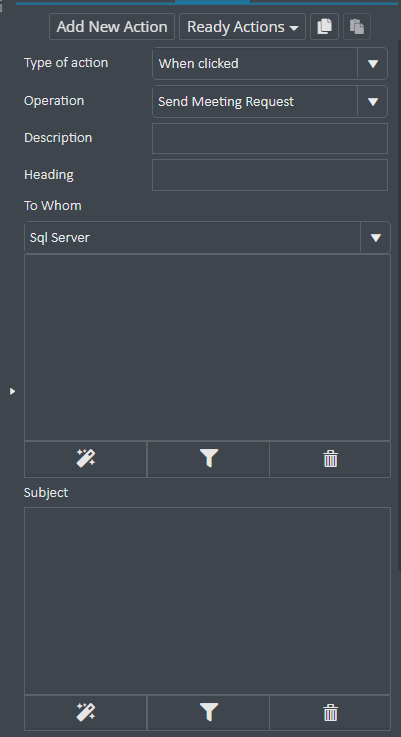This screenshot has height=737, width=401.
Task: Open the Ready Actions menu
Action: [x=243, y=27]
